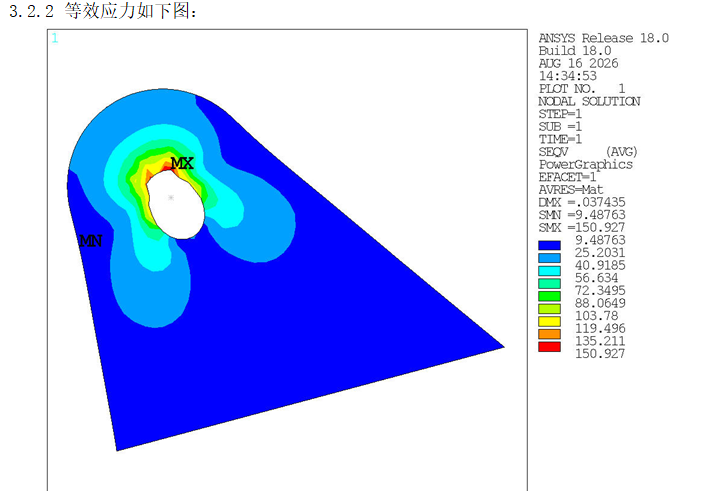Click the red legend swatch 135.211
Image resolution: width=714 pixels, height=491 pixels.
[x=549, y=347]
